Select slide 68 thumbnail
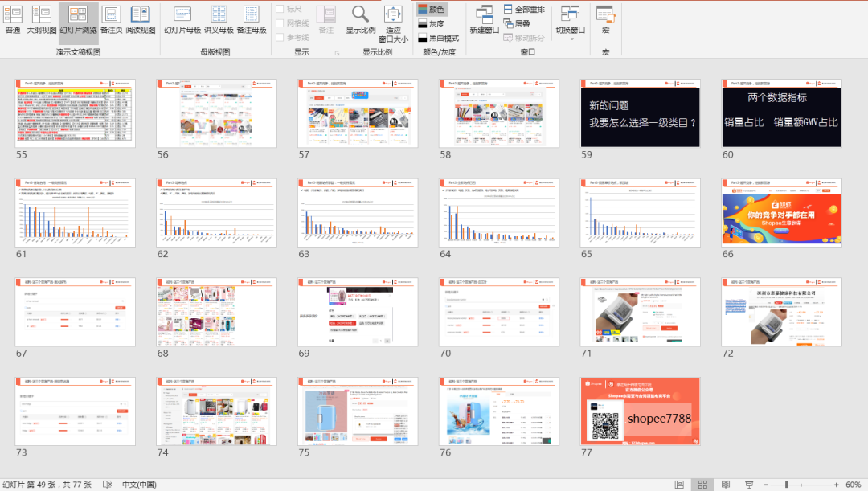This screenshot has width=868, height=491. click(216, 313)
